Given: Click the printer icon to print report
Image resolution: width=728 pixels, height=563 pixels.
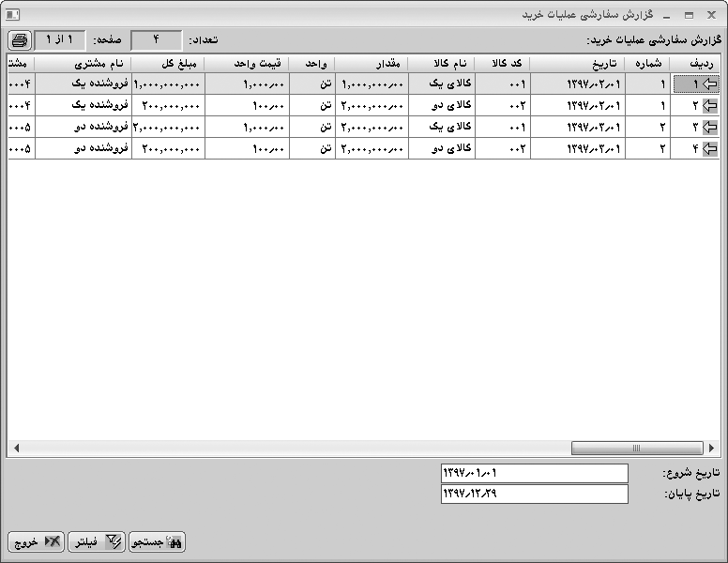Looking at the screenshot, I should (x=20, y=39).
